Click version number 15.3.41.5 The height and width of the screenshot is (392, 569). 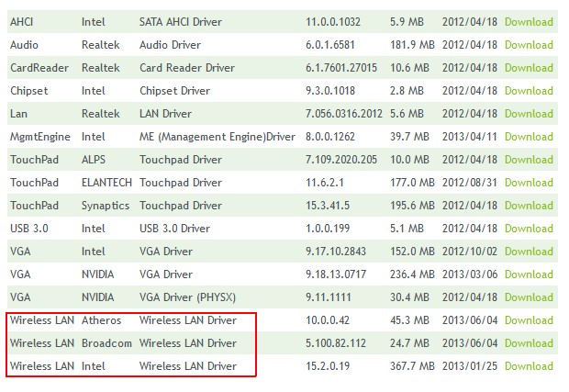coord(328,205)
